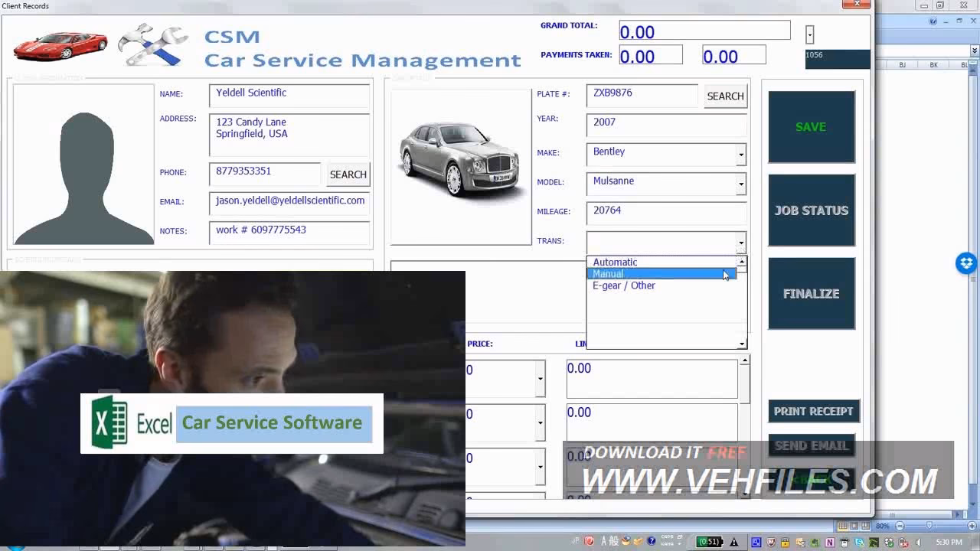Screen dimensions: 980x551
Task: Click the NAME field Yeldell Scientific
Action: click(289, 95)
